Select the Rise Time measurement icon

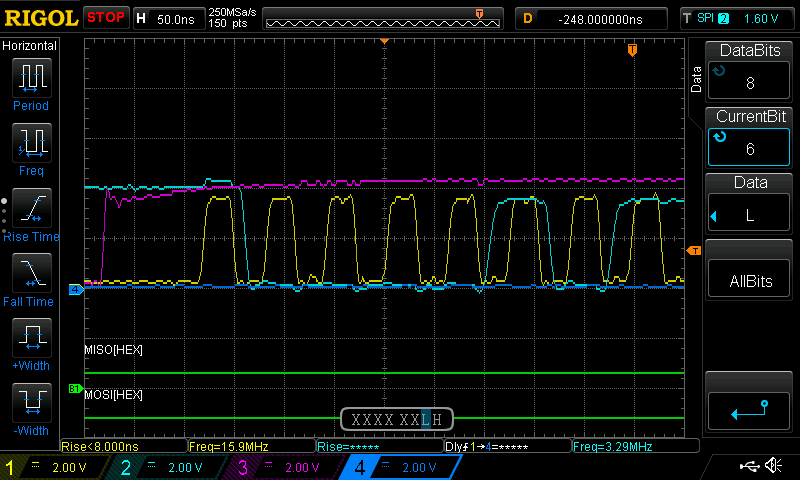click(x=32, y=208)
